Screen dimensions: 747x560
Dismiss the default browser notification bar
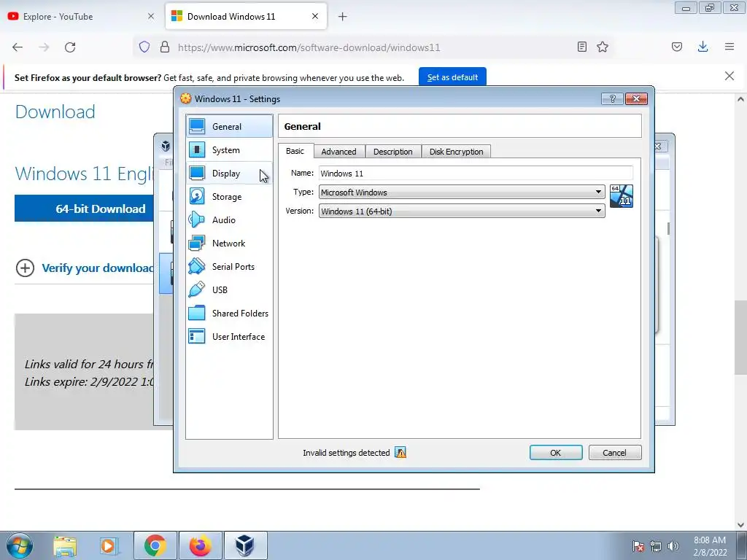pyautogui.click(x=729, y=76)
